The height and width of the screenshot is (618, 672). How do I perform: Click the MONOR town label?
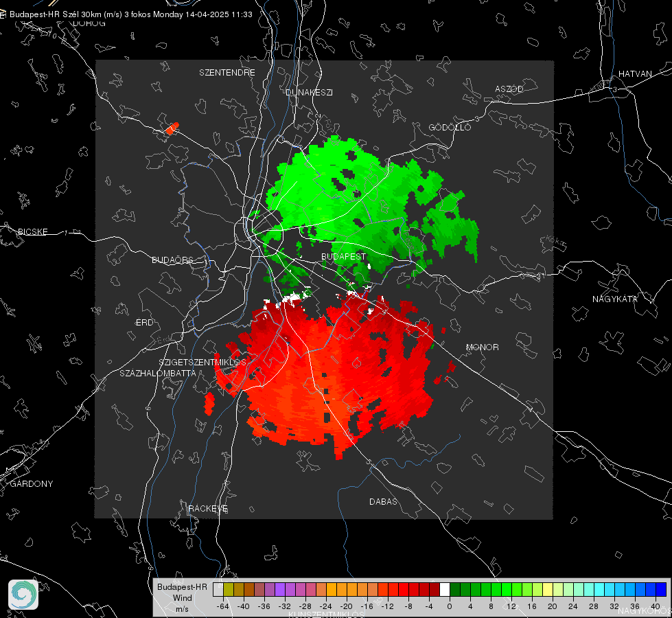coord(482,347)
